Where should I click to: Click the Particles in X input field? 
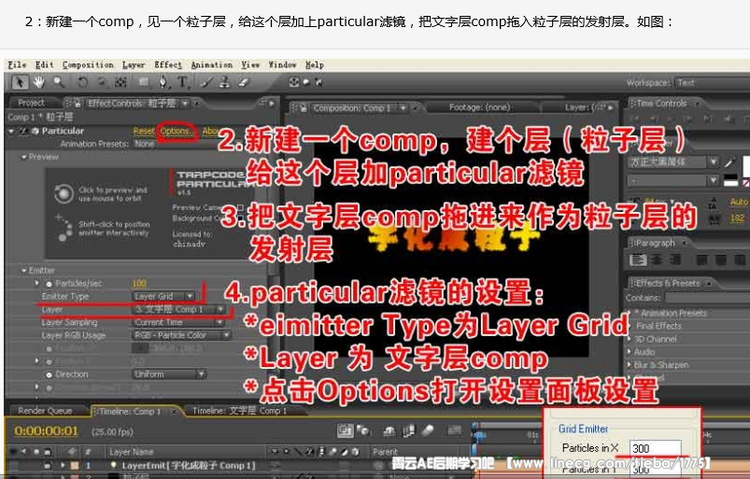click(x=655, y=448)
